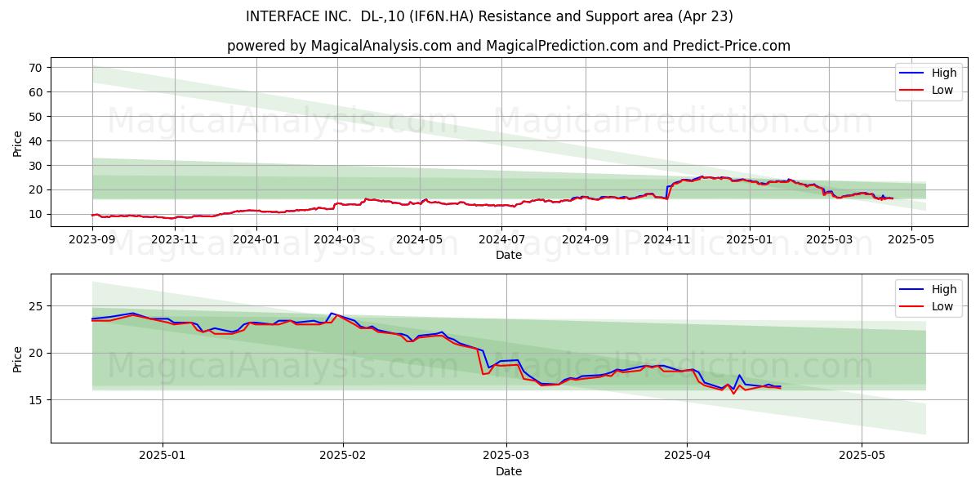Click the 'Price' y-axis label of top chart
The height and width of the screenshot is (490, 980).
click(x=18, y=142)
